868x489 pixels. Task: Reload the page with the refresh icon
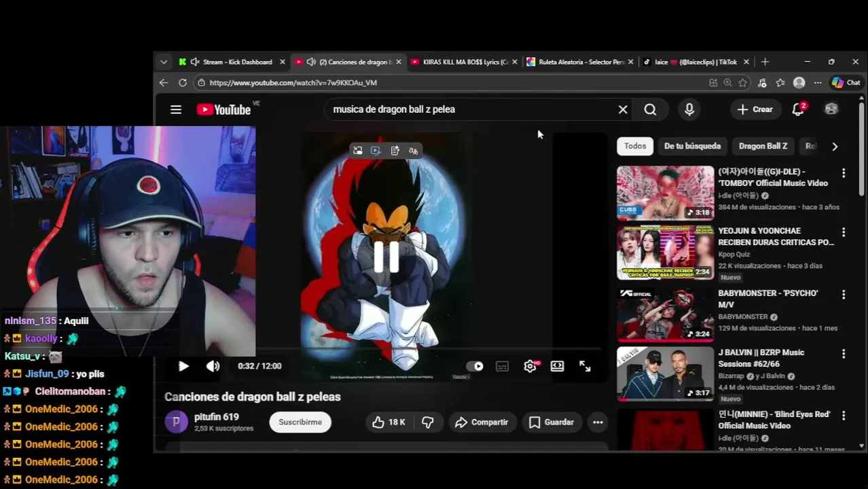pyautogui.click(x=183, y=82)
